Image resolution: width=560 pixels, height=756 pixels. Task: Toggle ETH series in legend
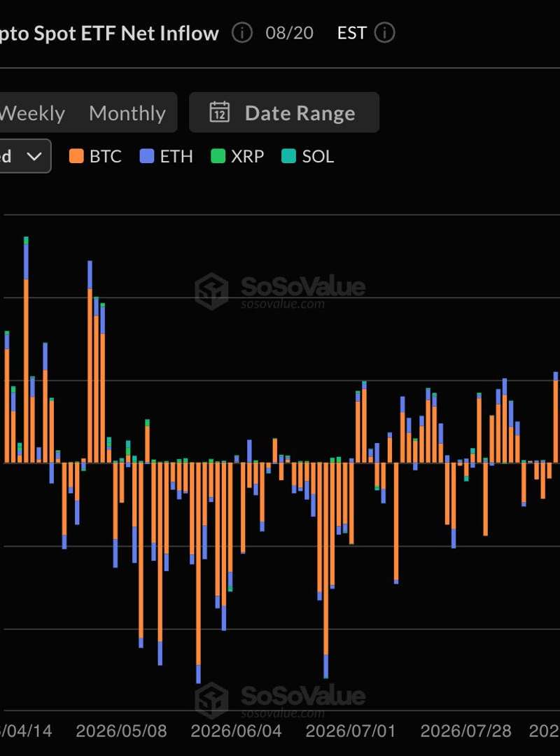(167, 156)
